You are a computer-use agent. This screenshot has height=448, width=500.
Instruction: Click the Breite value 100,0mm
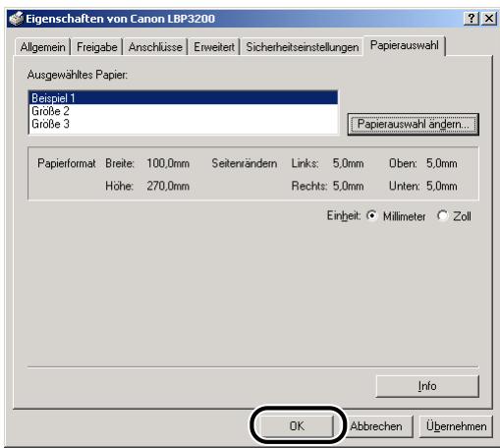click(168, 163)
